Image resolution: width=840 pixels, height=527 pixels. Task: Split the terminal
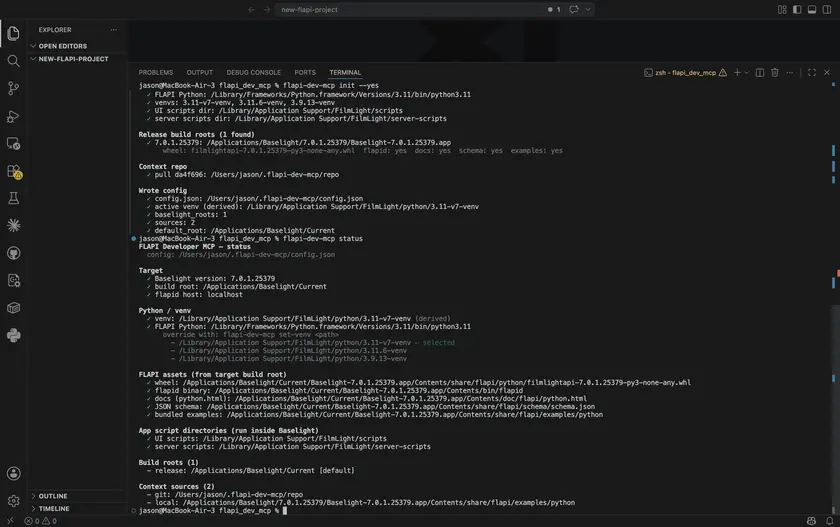(760, 73)
